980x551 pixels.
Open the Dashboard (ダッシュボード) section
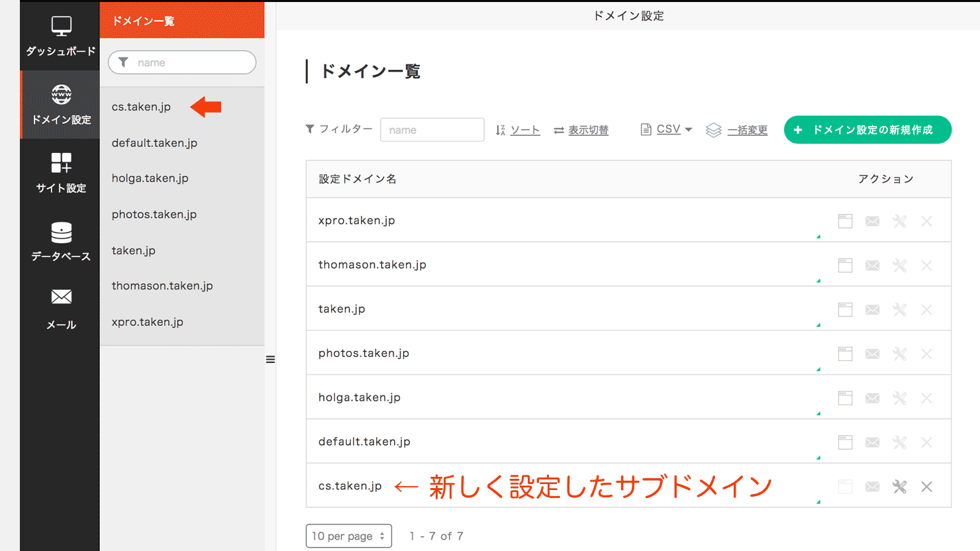coord(60,36)
